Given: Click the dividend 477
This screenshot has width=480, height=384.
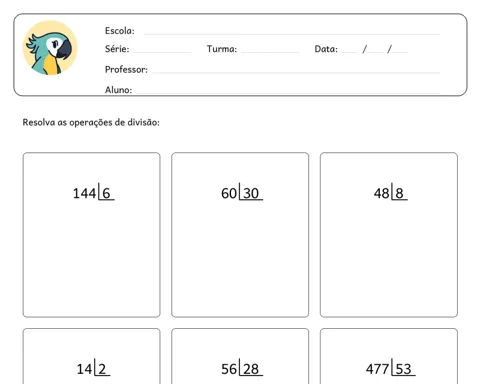Looking at the screenshot, I should pos(377,369).
